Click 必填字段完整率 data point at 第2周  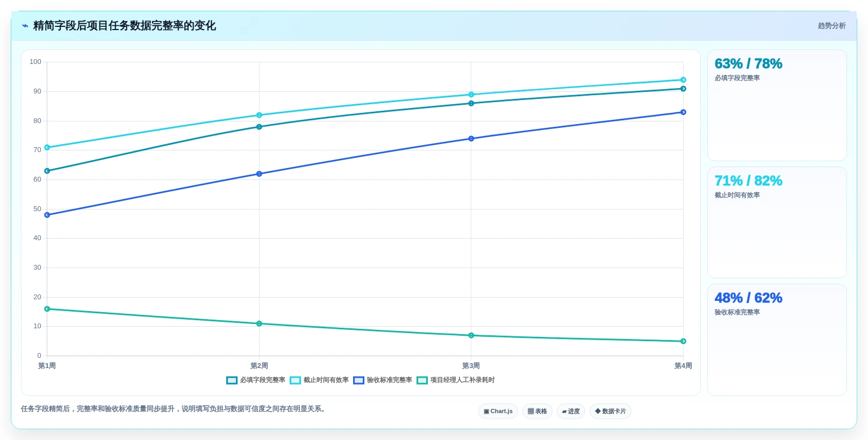(x=259, y=127)
